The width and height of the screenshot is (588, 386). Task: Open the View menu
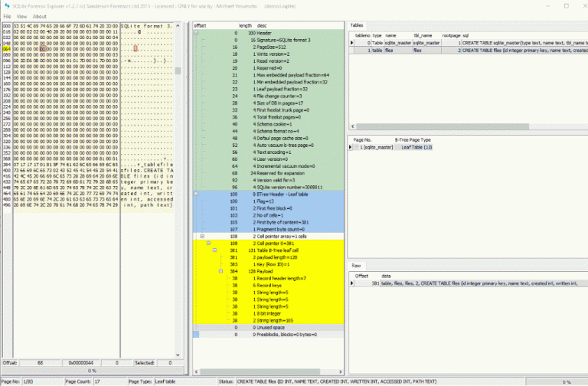(x=21, y=17)
